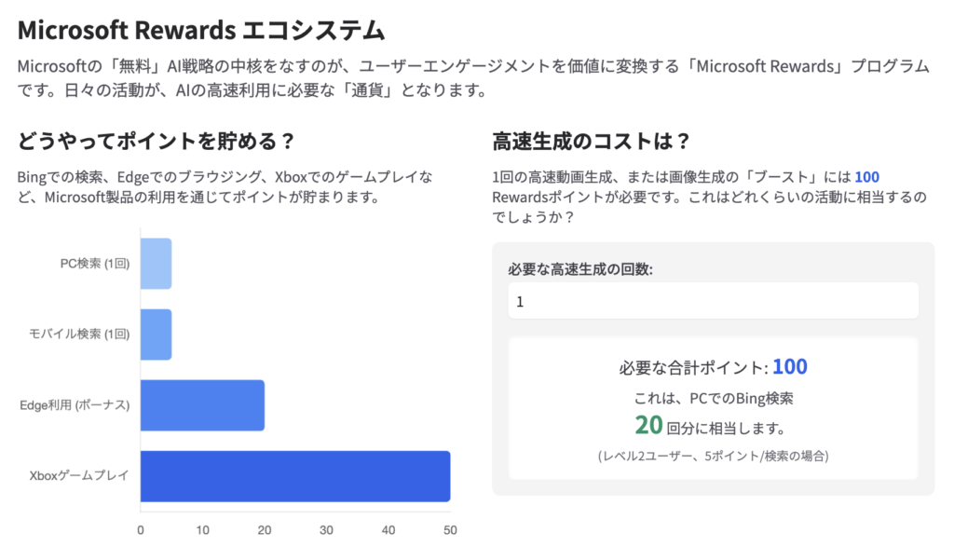Click the 必要な高速生成の回数 label
954x560 pixels.
click(580, 269)
